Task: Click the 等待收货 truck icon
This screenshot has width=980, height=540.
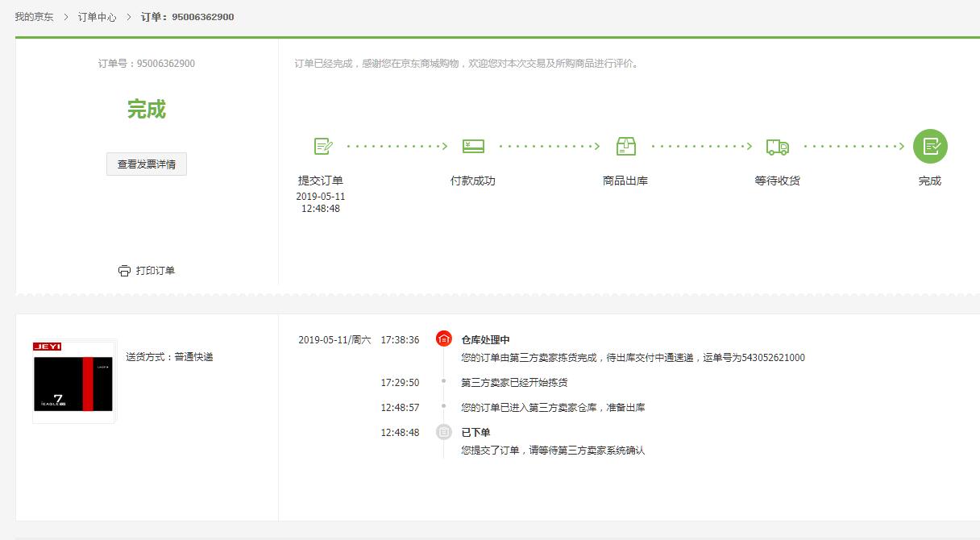Action: 778,147
